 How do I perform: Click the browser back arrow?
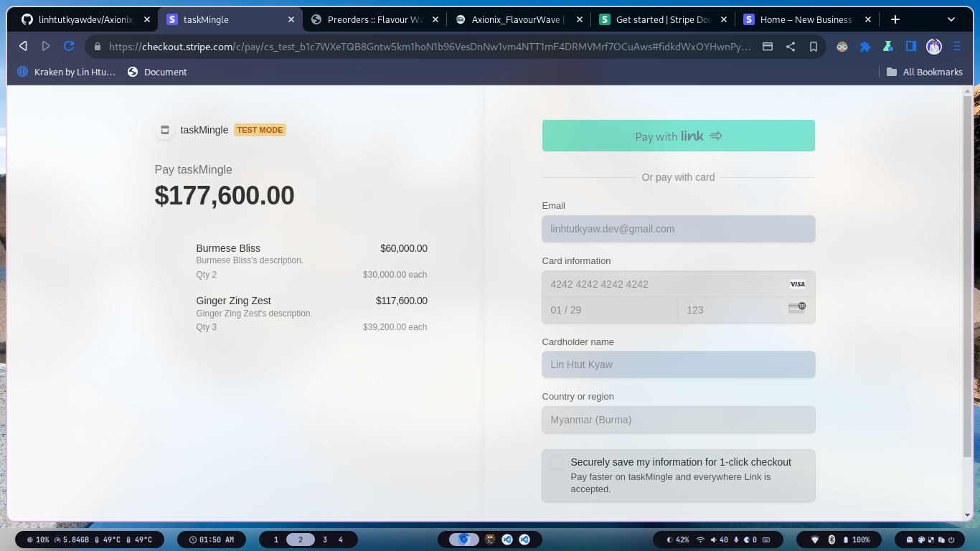pyautogui.click(x=23, y=46)
